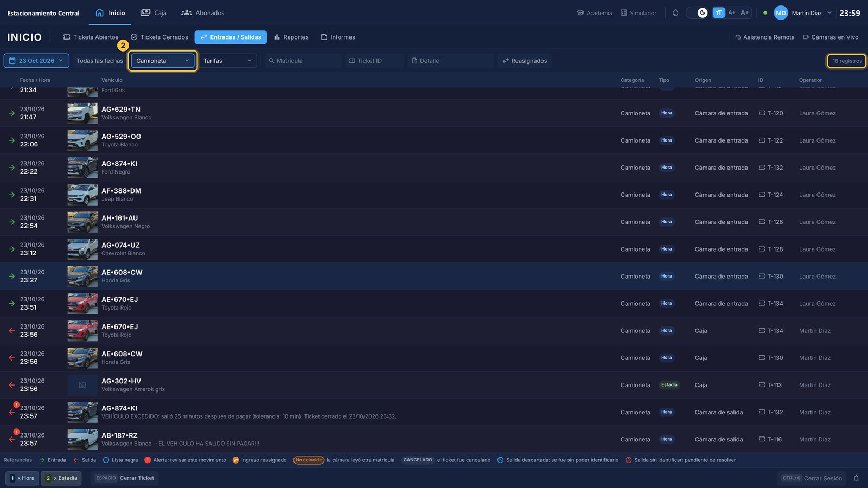868x488 pixels.
Task: Expand the Camioneta category dropdown
Action: [163, 61]
